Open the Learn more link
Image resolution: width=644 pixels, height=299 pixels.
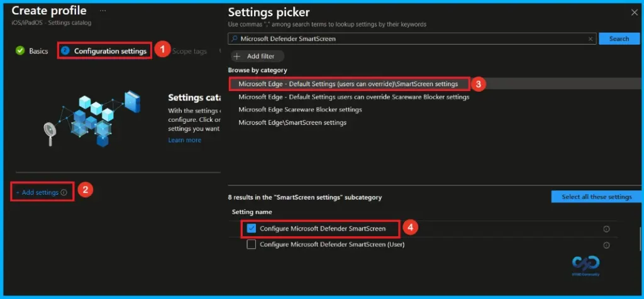pyautogui.click(x=184, y=140)
